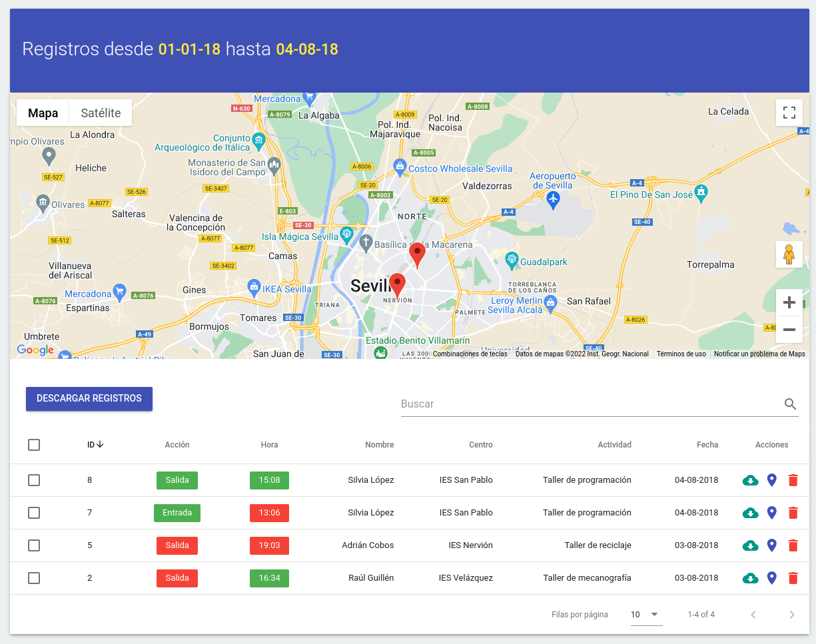This screenshot has width=816, height=644.
Task: Click Taller de mecanografía cell
Action: [587, 578]
